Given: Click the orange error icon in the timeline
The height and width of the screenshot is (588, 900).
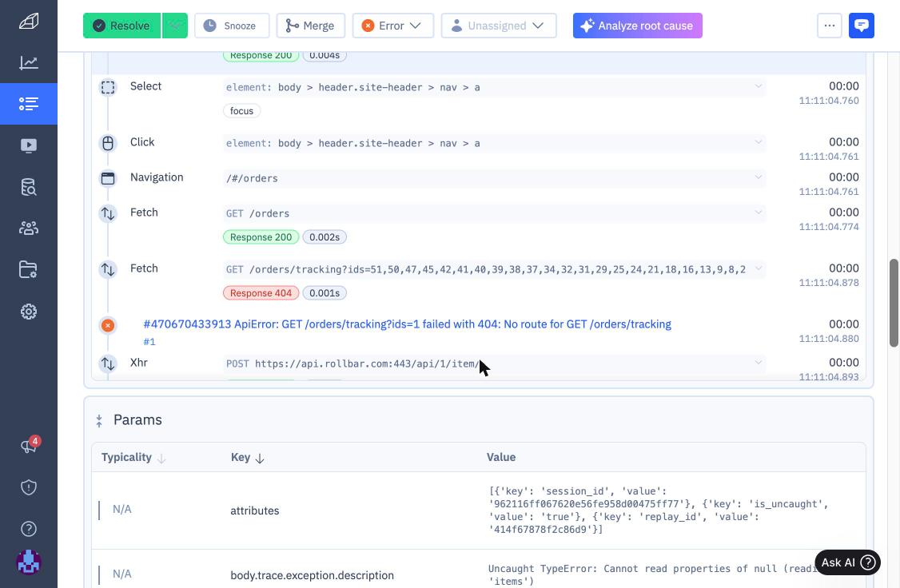Looking at the screenshot, I should pos(107,325).
